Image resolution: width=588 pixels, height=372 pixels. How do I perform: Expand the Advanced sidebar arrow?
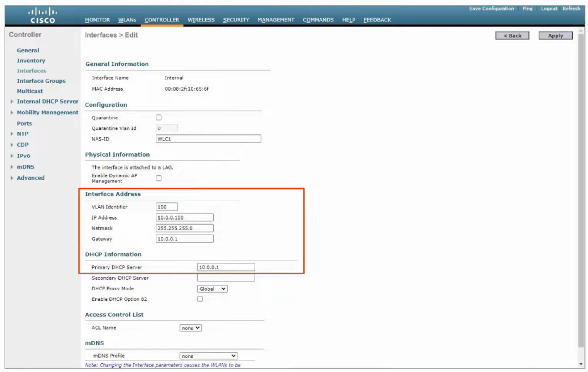[12, 178]
